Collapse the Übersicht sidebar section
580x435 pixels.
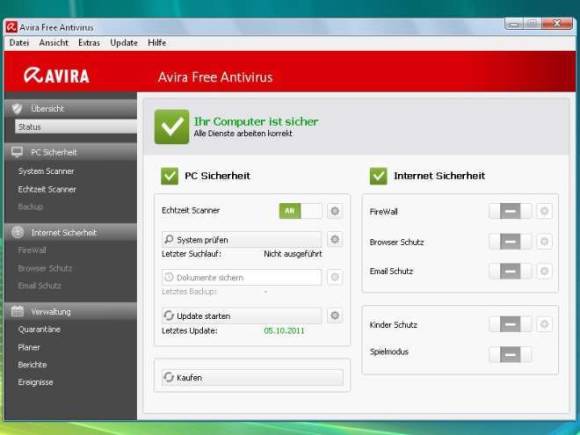pyautogui.click(x=71, y=109)
